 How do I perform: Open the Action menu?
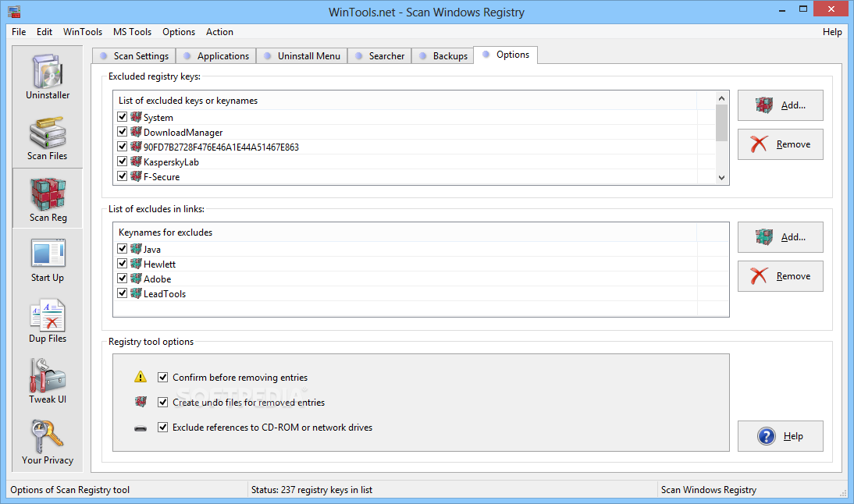point(219,31)
